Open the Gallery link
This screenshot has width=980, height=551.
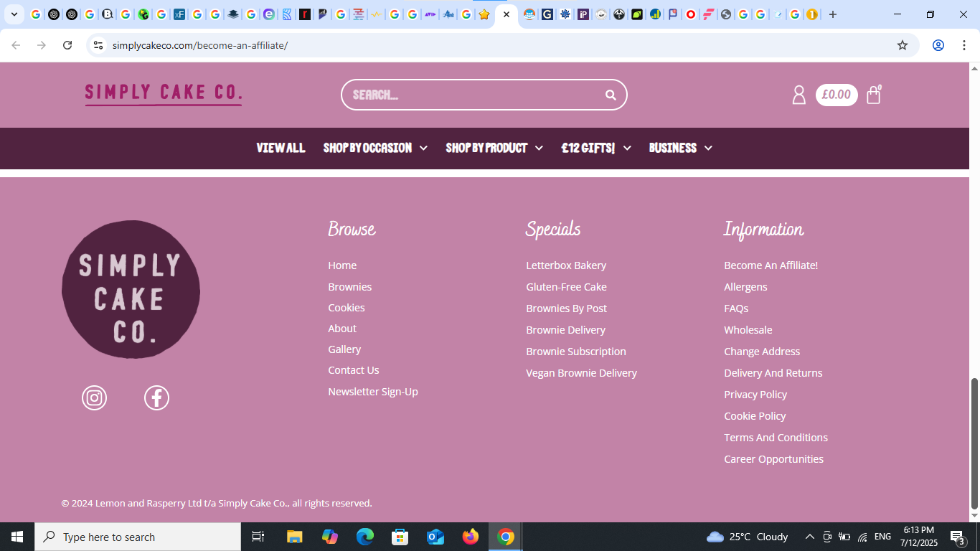click(344, 349)
